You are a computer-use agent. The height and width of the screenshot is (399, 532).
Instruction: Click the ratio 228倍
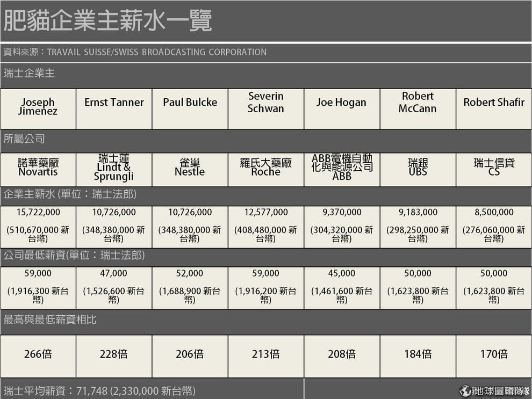(x=114, y=354)
